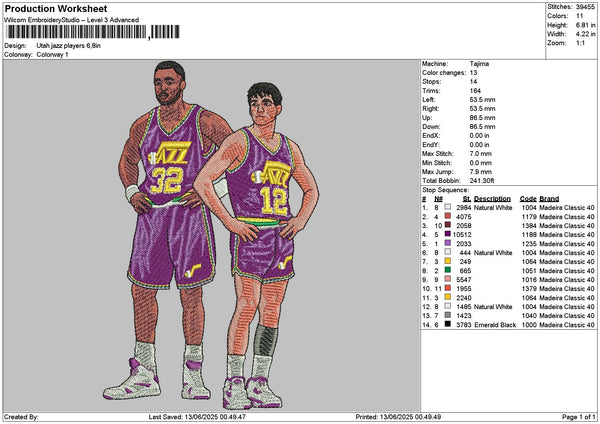
Task: Click stitch count "10512" in stop sequence
Action: tap(462, 235)
